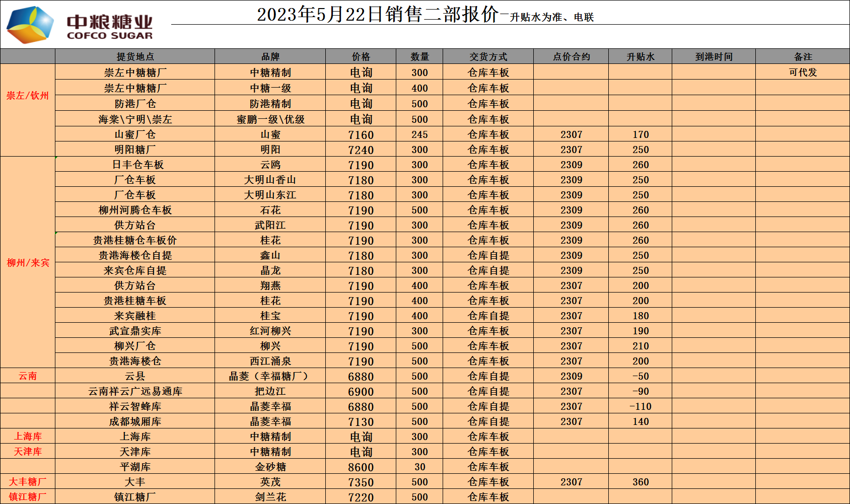Click the -110 premium value cell
This screenshot has width=850, height=504.
click(x=640, y=406)
